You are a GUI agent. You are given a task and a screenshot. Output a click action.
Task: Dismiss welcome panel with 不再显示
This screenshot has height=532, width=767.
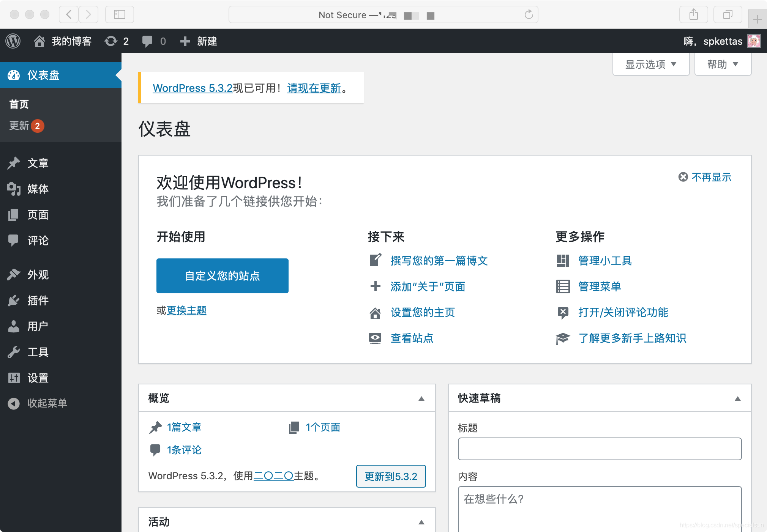705,177
